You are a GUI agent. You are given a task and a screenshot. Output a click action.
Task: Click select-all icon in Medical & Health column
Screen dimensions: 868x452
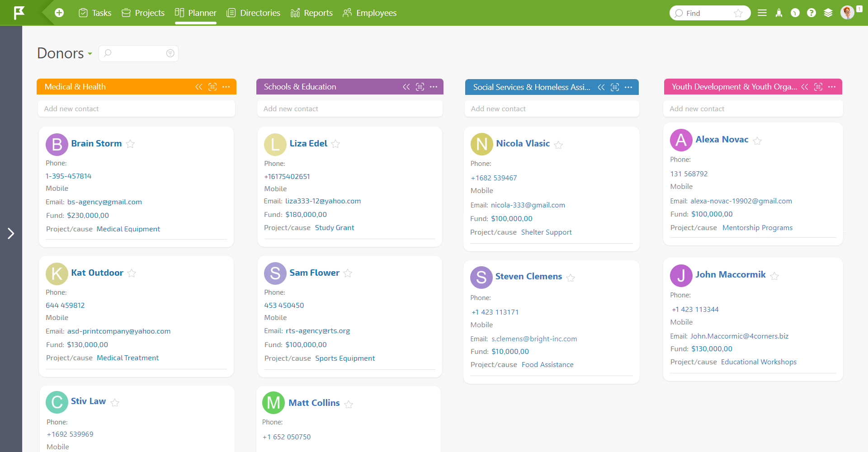[x=212, y=87]
